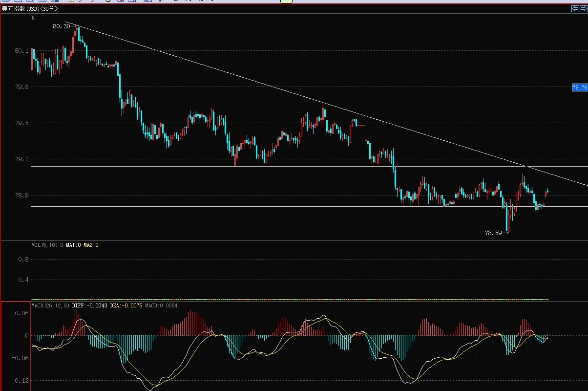Click the -0.12 MACD axis label
The height and width of the screenshot is (391, 588).
point(20,381)
